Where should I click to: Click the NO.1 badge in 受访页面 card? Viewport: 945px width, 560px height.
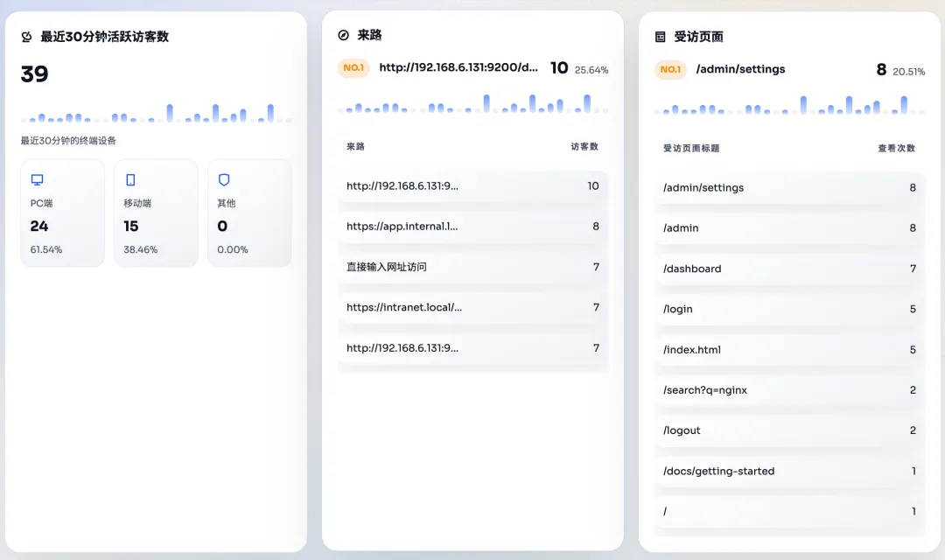[x=670, y=70]
